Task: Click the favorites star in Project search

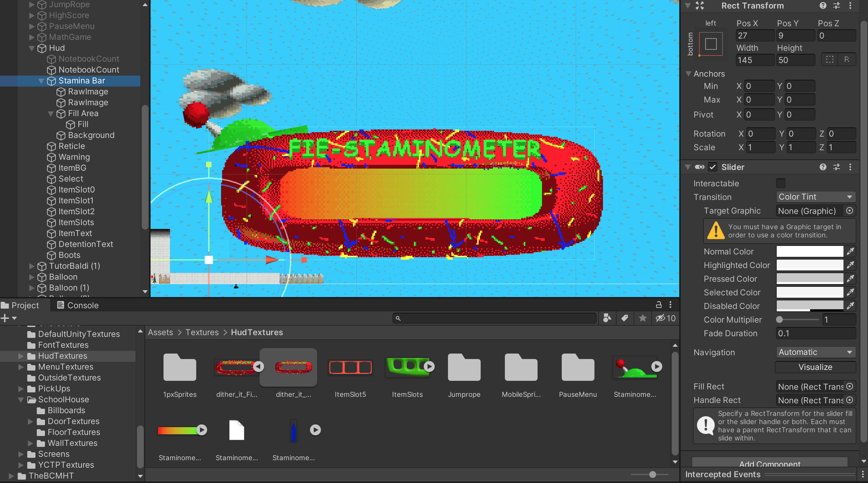Action: pos(642,318)
